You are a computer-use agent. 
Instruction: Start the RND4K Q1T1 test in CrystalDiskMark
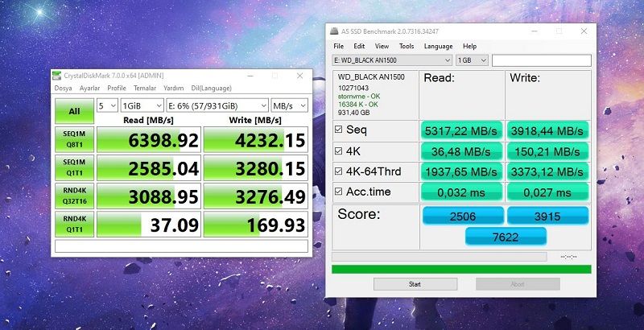[x=74, y=224]
